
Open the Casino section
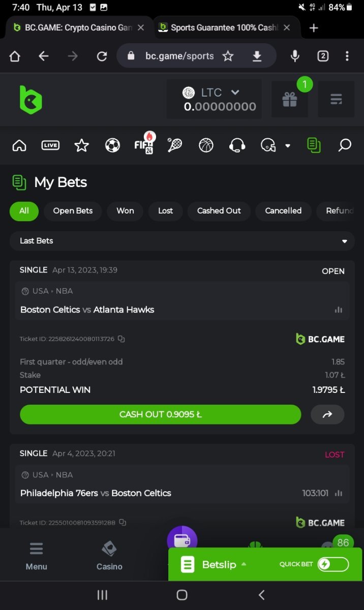pos(109,556)
